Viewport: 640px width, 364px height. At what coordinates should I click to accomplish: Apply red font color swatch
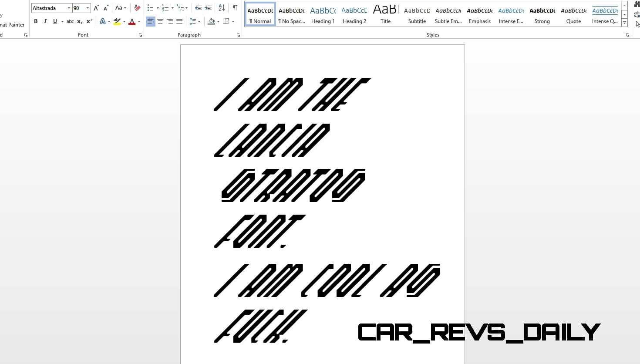click(x=132, y=21)
